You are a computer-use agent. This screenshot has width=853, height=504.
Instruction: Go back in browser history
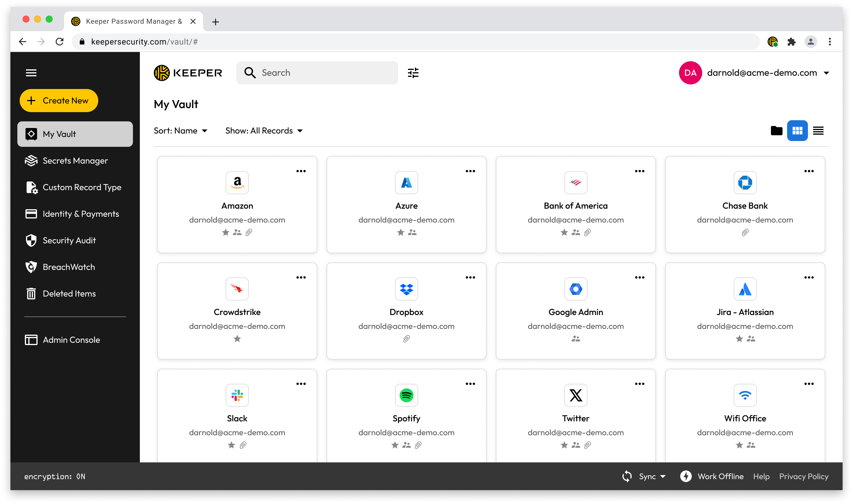click(x=23, y=41)
